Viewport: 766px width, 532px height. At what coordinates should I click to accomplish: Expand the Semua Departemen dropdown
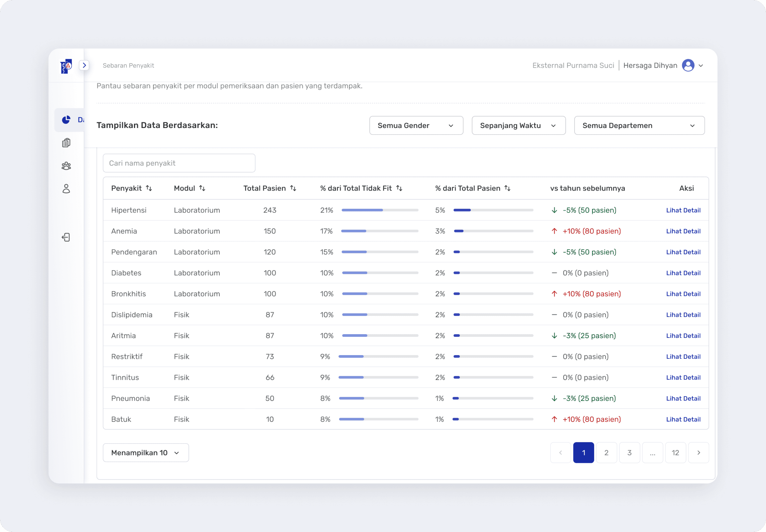(639, 126)
